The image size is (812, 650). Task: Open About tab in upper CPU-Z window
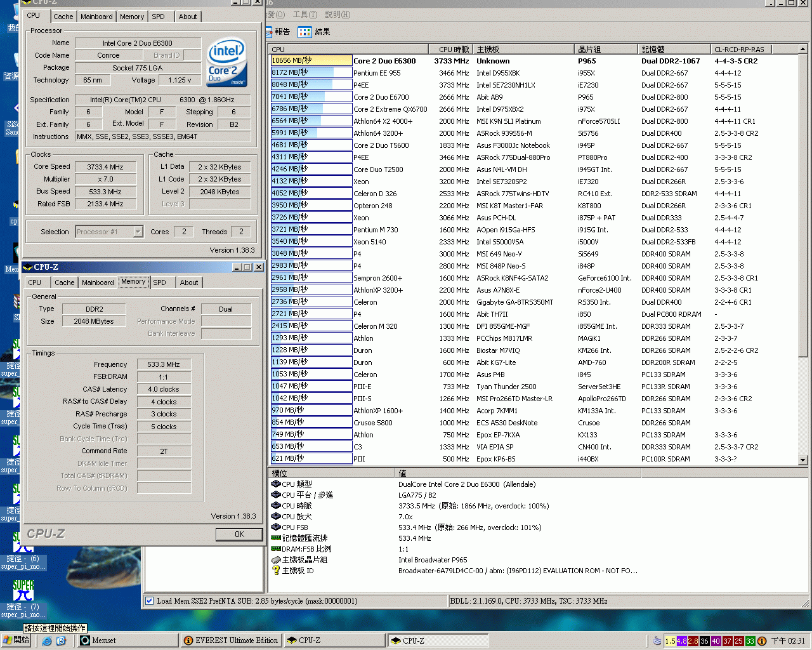point(188,17)
